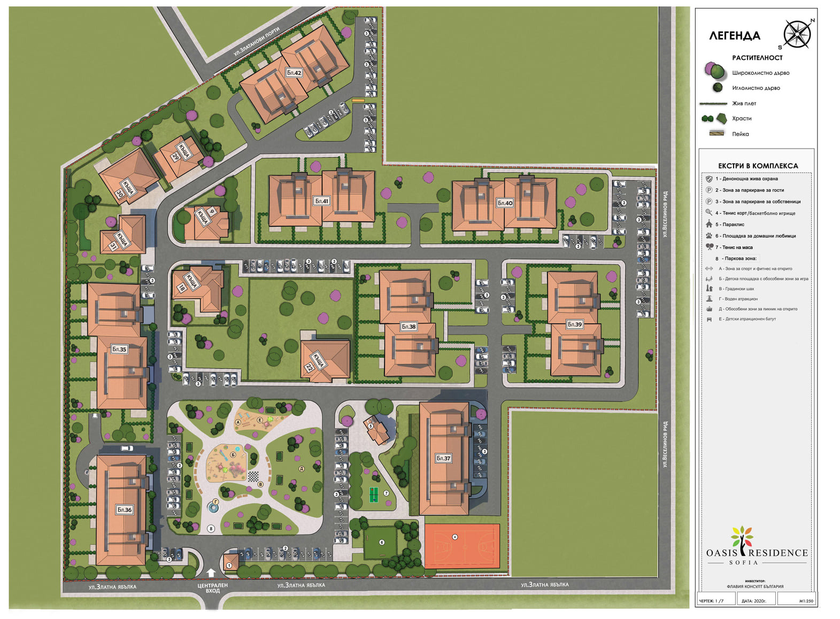Click the guest parking P icon
The height and width of the screenshot is (619, 840).
[709, 190]
